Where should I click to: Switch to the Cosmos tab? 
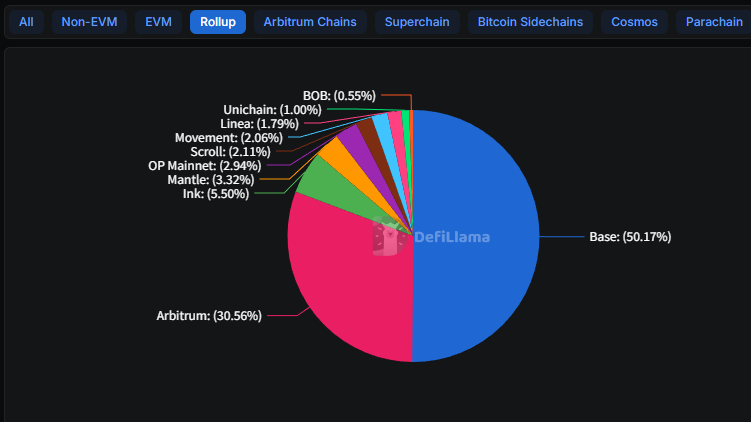[635, 22]
